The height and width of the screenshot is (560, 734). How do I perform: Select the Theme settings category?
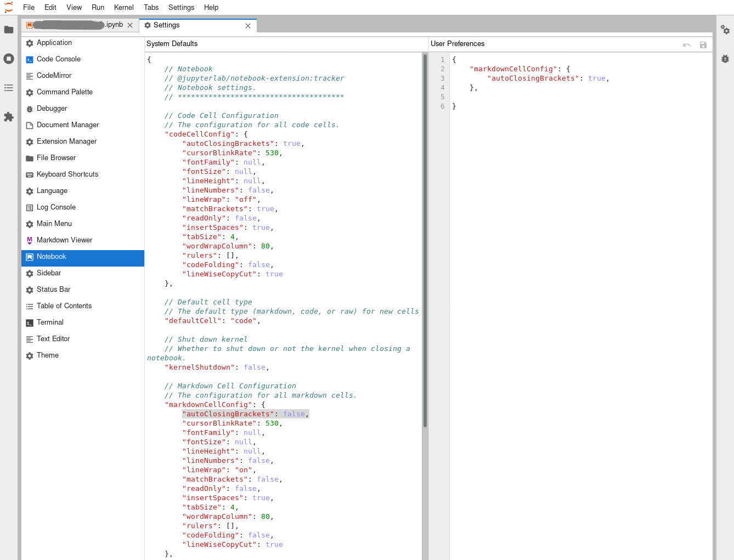(48, 355)
